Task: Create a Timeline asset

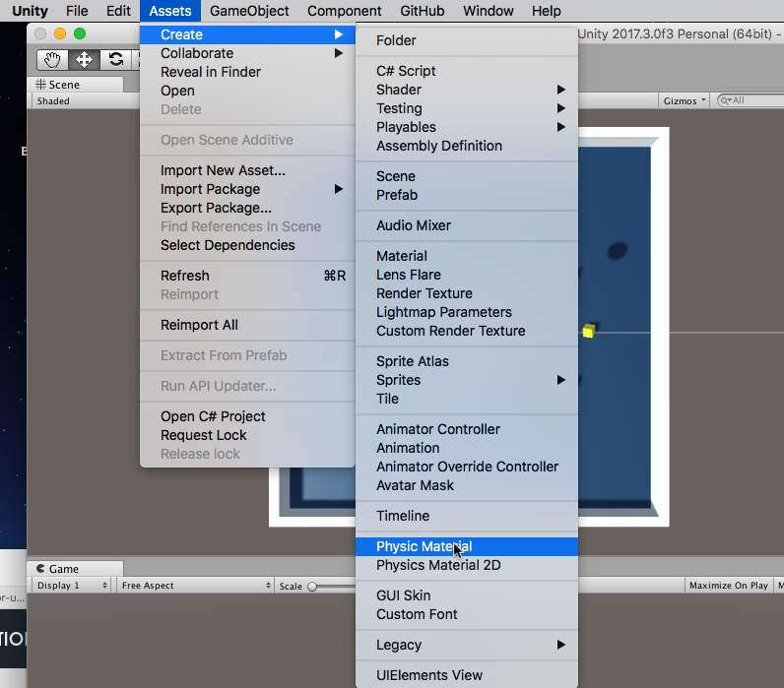Action: (467, 516)
